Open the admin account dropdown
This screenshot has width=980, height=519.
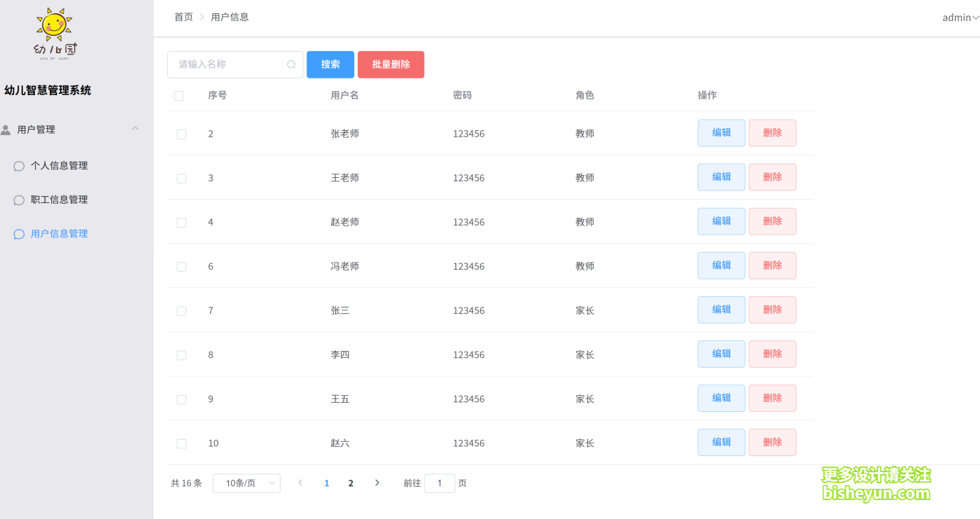pyautogui.click(x=960, y=18)
